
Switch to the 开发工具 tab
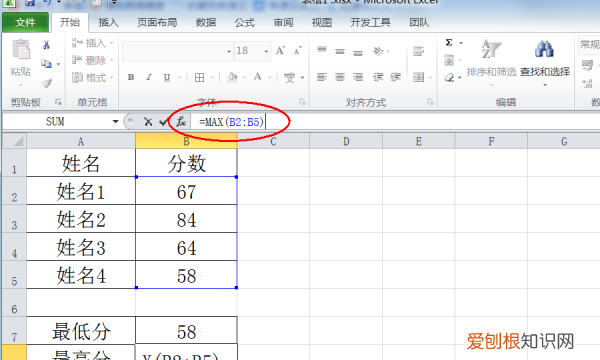(x=370, y=23)
